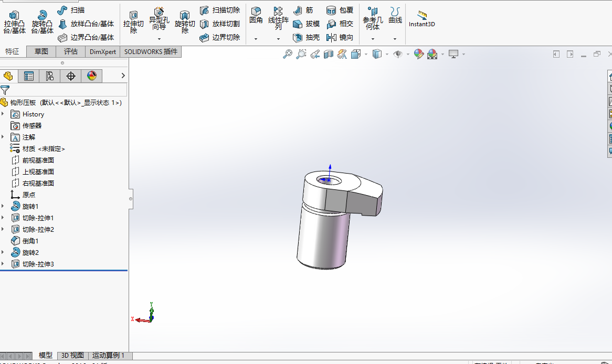Viewport: 612px width, 364px height.
Task: Select the Mirror (镜向) tool
Action: pos(340,37)
